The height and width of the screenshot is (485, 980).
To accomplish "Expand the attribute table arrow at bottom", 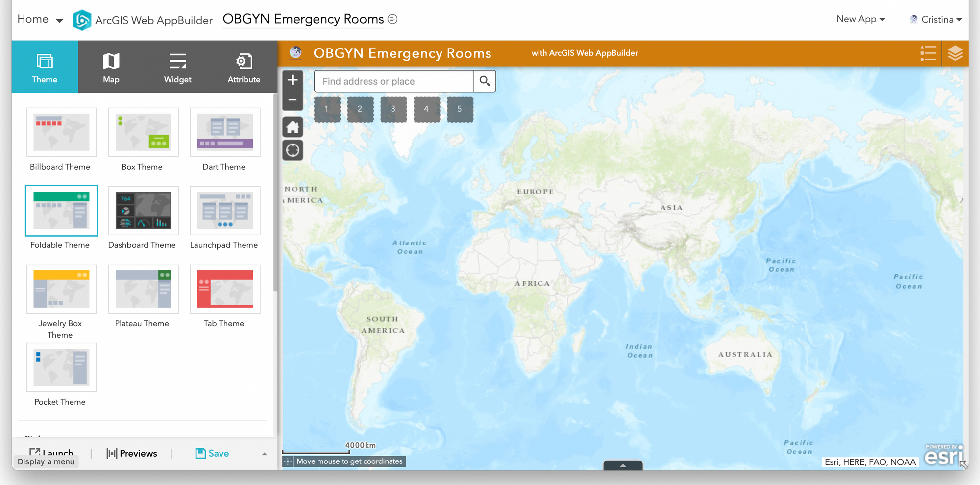I will coord(623,465).
